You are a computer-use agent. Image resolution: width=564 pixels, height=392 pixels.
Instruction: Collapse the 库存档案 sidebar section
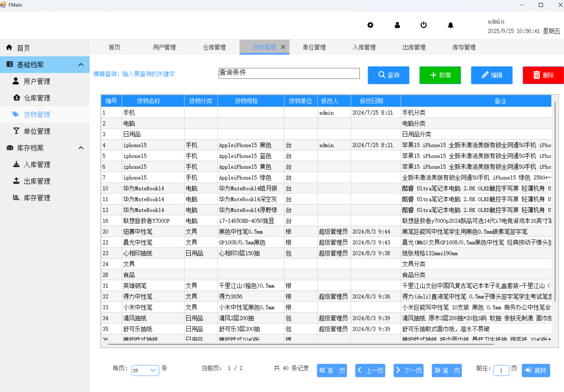81,148
